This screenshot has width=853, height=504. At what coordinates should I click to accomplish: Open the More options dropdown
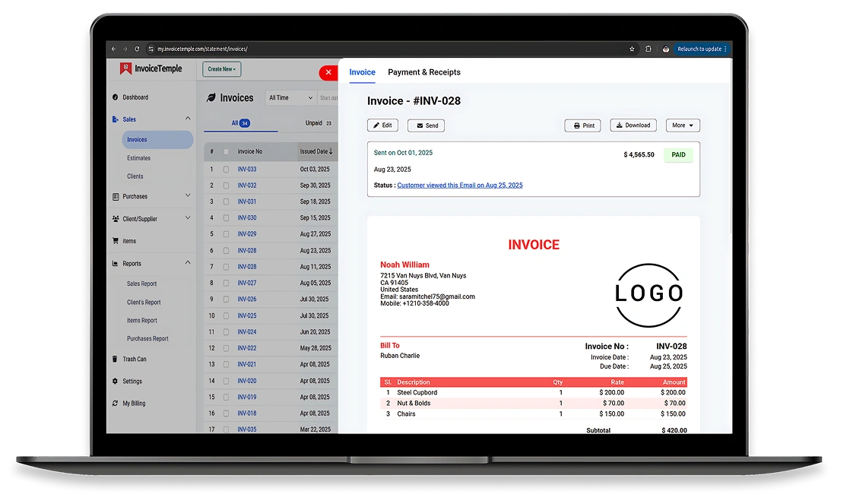(x=682, y=125)
